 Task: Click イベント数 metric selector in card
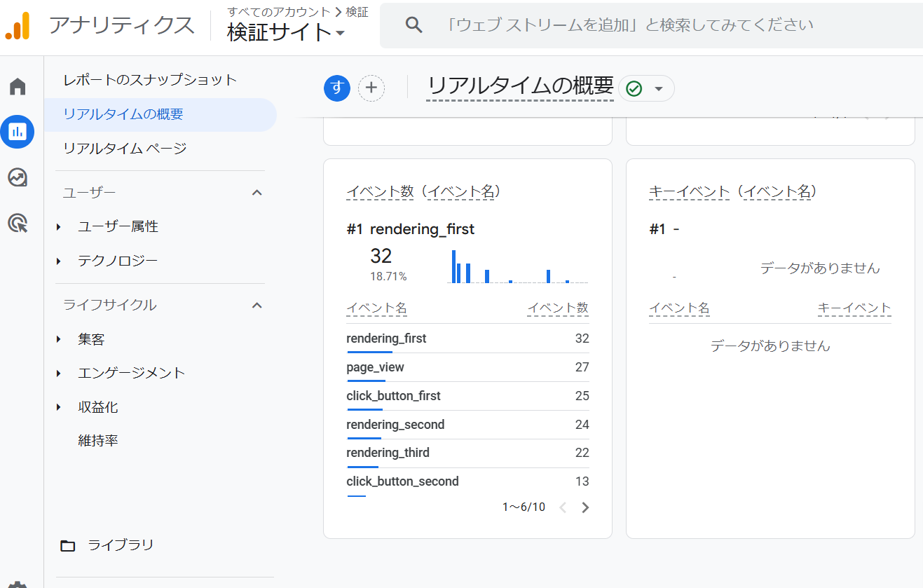[x=380, y=192]
